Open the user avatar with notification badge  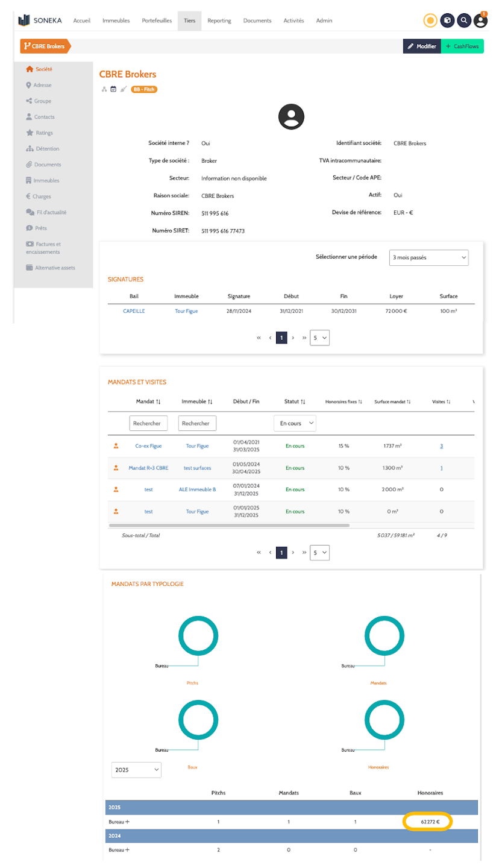480,20
